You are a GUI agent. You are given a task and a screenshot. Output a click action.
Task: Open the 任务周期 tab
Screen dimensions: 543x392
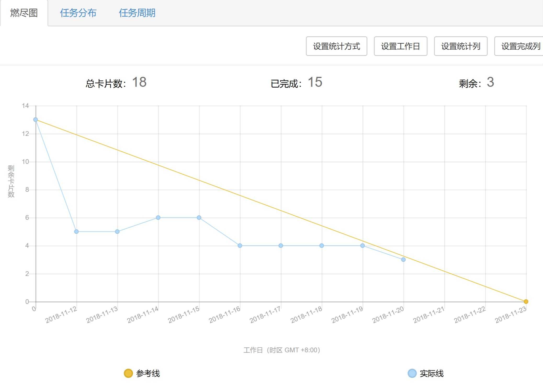pyautogui.click(x=137, y=13)
